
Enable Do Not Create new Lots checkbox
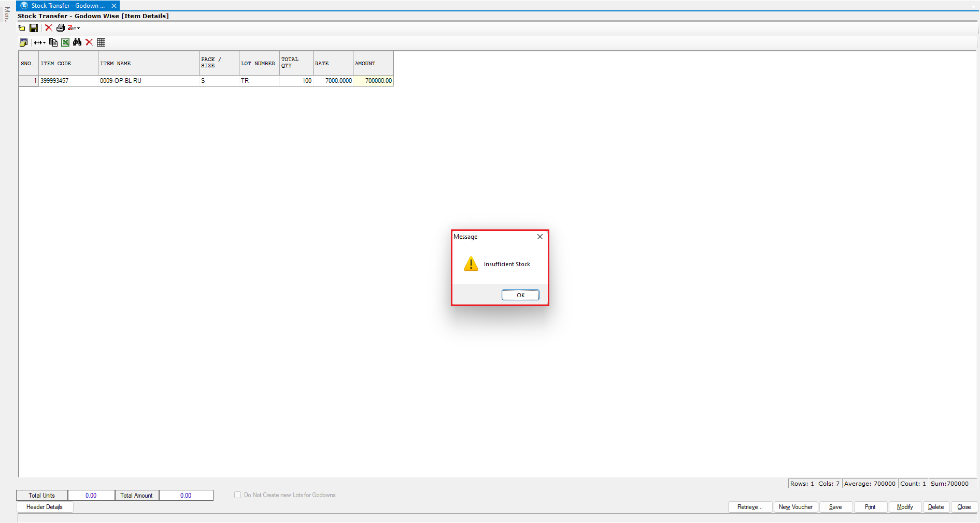click(238, 495)
